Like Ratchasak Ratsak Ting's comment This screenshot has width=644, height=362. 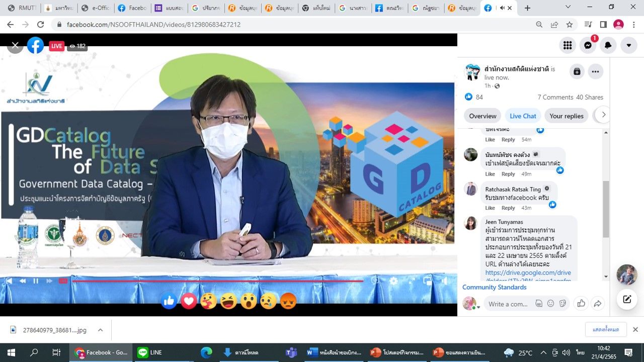point(490,208)
